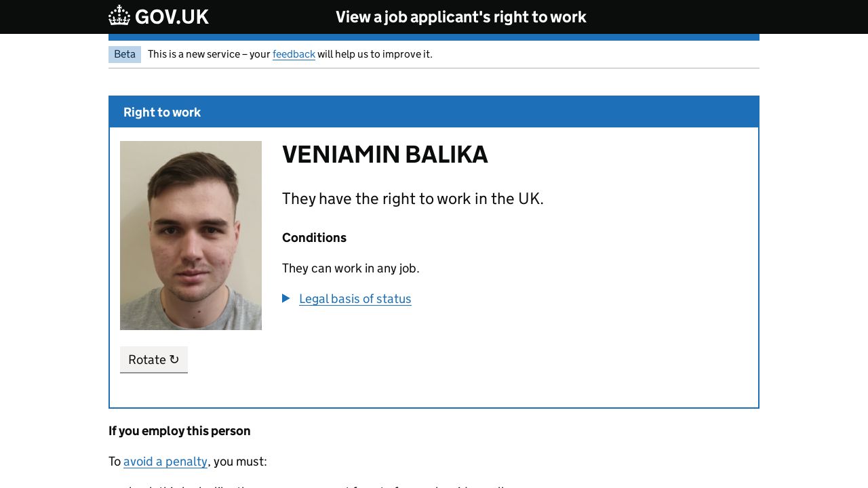Click the "They can work in any job." text
Screen dimensions: 868x488
(351, 268)
